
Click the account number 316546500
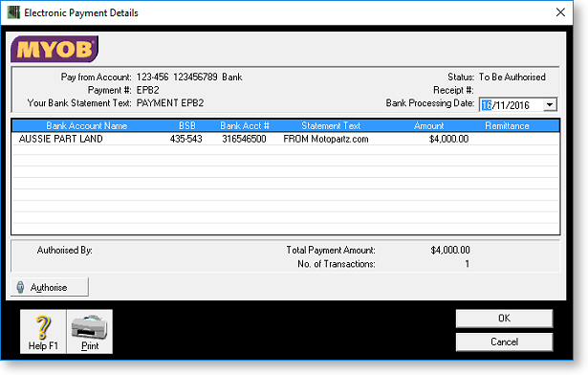pyautogui.click(x=244, y=139)
